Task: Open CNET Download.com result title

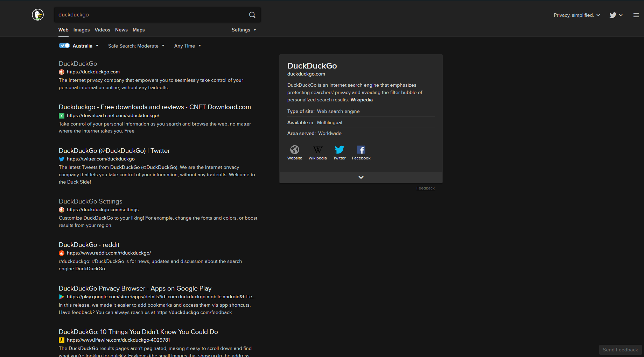Action: 155,107
